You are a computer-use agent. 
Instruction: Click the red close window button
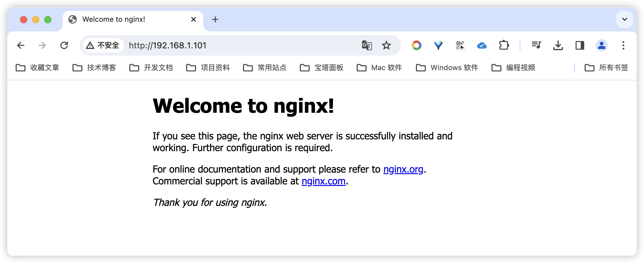point(24,20)
